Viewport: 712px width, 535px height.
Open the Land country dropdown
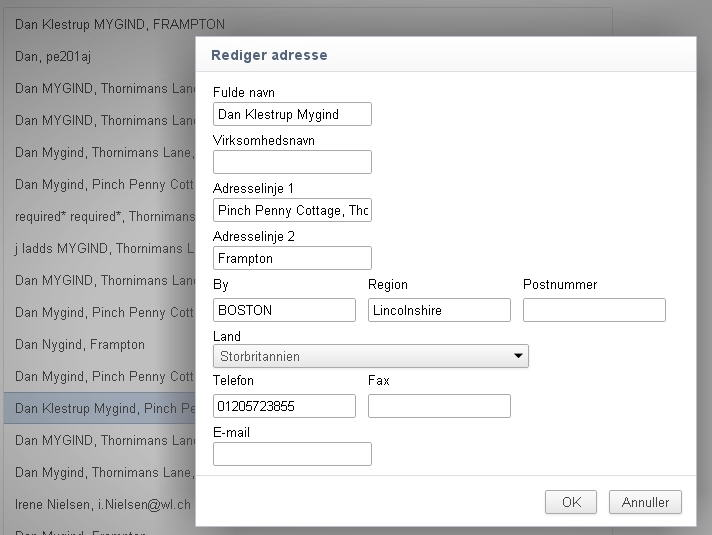370,356
